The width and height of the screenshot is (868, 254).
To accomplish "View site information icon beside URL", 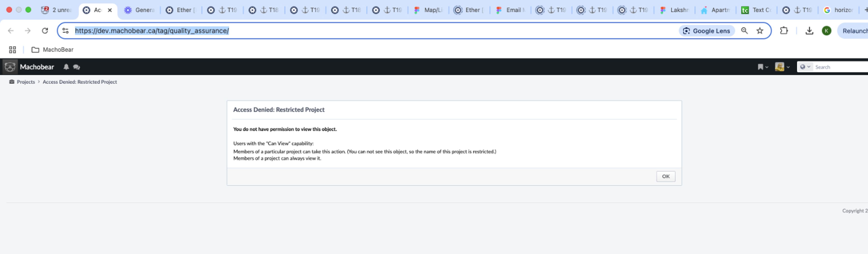I will (x=65, y=31).
